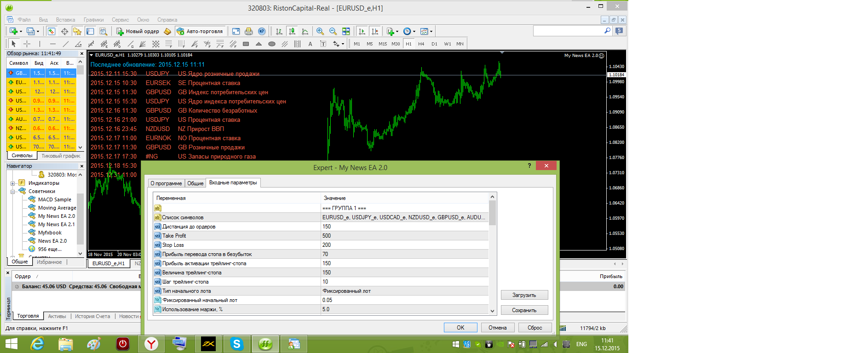Select the M1 timeframe
The width and height of the screenshot is (868, 353).
click(x=357, y=44)
